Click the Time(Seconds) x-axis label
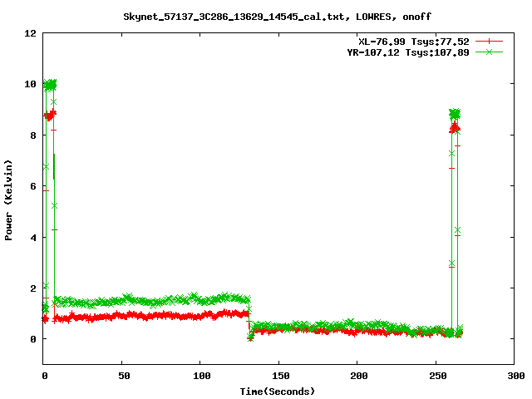 pyautogui.click(x=278, y=392)
